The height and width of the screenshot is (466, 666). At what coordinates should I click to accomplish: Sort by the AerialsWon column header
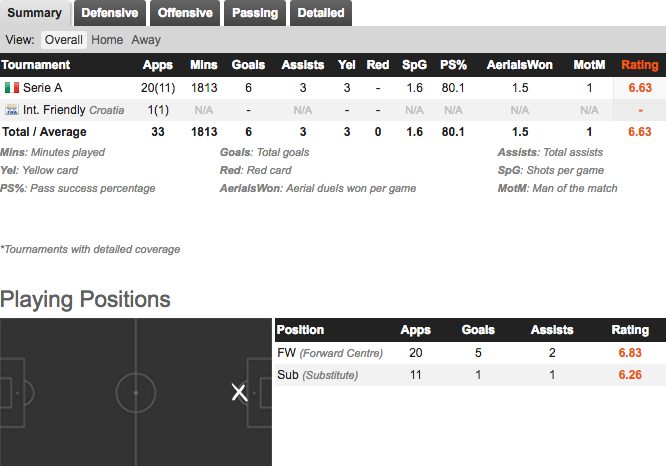tap(519, 65)
